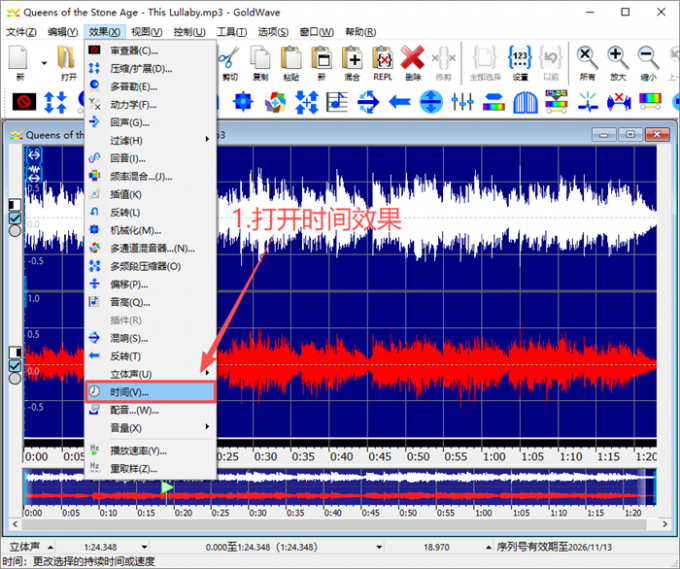The height and width of the screenshot is (569, 680).
Task: Click the radio circle below white channel
Action: (15, 231)
